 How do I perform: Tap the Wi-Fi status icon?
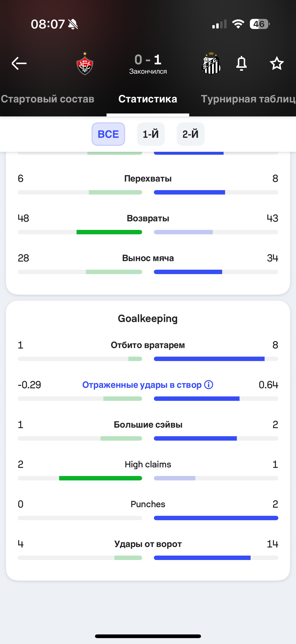[x=238, y=24]
